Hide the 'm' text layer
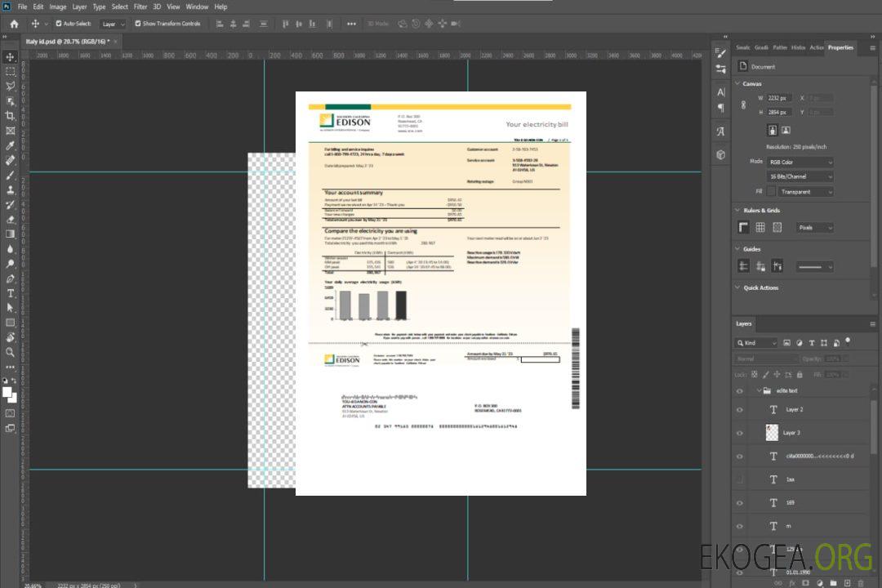The width and height of the screenshot is (882, 588). [740, 526]
